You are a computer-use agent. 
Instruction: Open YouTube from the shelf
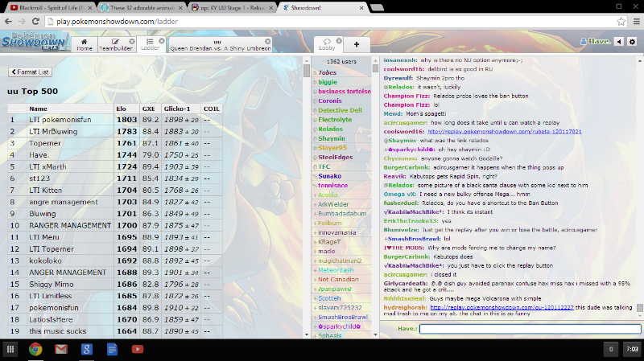(138, 349)
